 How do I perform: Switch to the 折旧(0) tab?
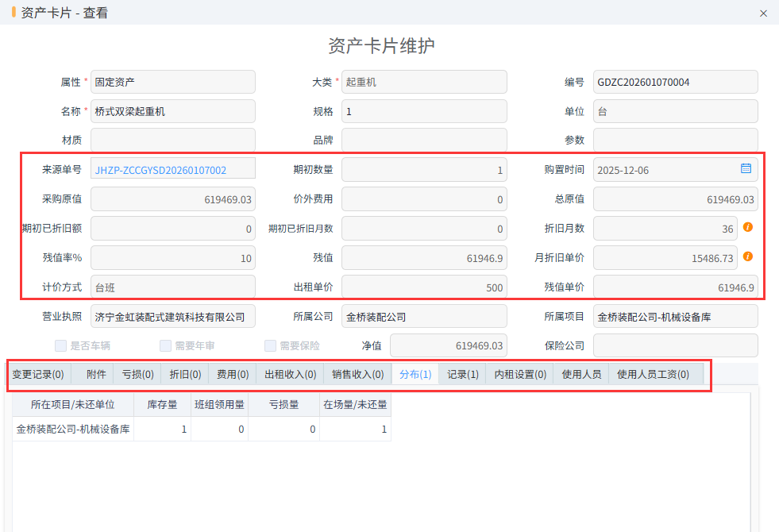pos(183,374)
